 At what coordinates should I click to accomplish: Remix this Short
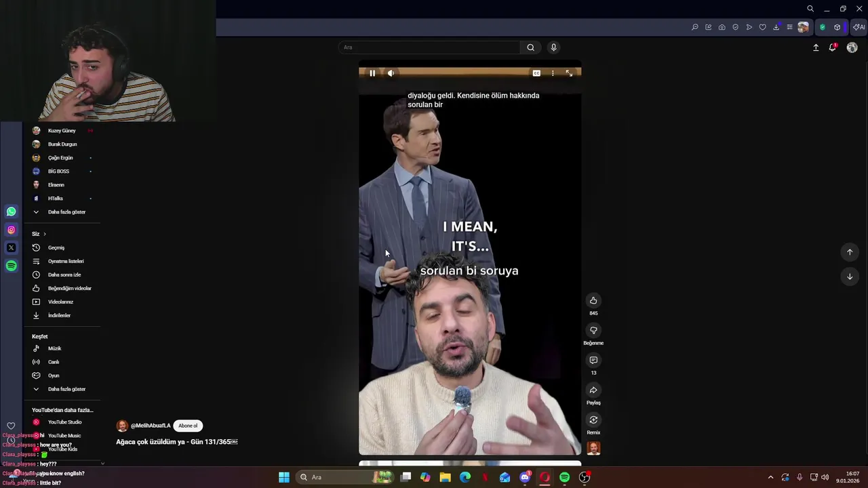click(593, 420)
